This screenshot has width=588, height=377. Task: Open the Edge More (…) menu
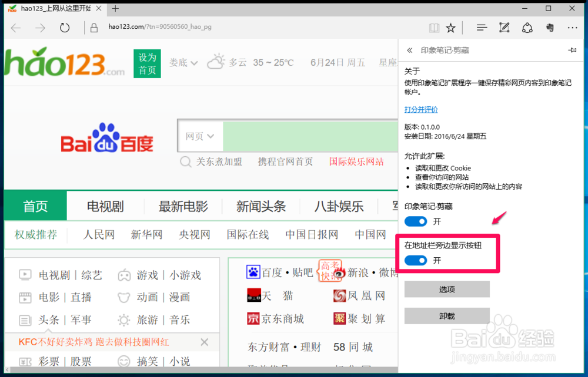click(572, 28)
